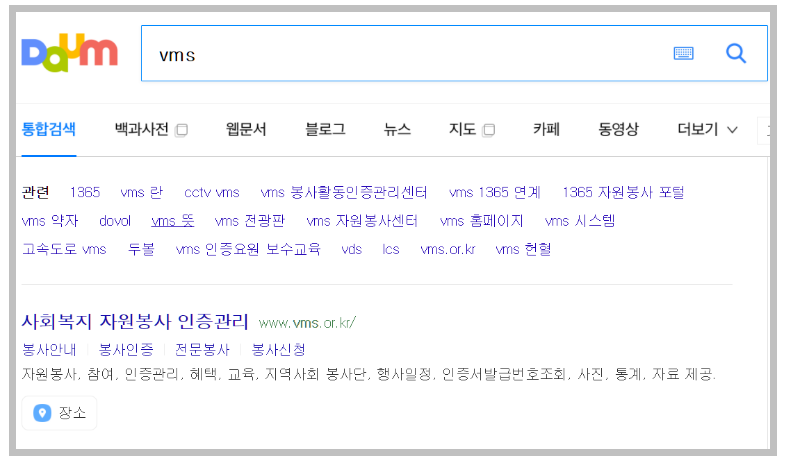This screenshot has width=788, height=458.
Task: Expand the 더보기 dropdown
Action: [707, 130]
